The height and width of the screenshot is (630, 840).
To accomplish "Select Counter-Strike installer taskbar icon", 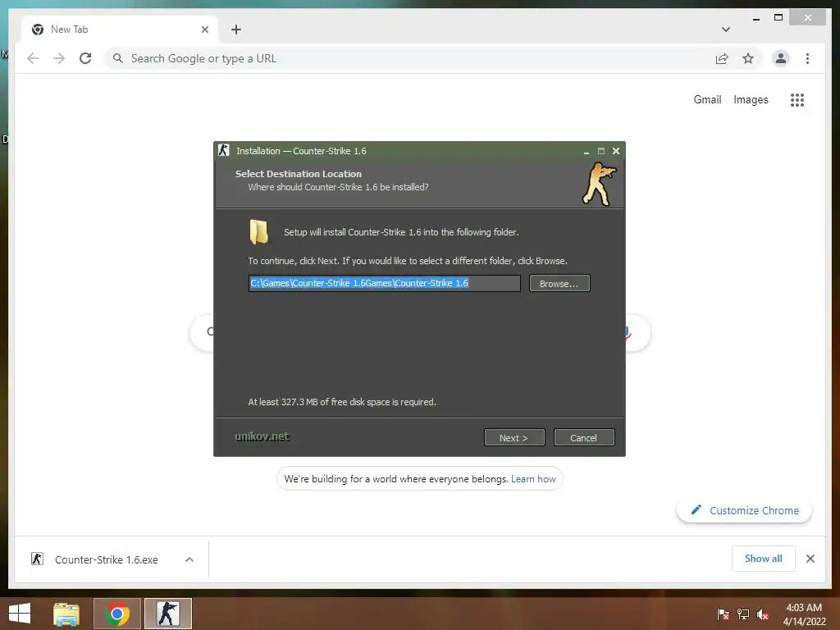I will [167, 614].
